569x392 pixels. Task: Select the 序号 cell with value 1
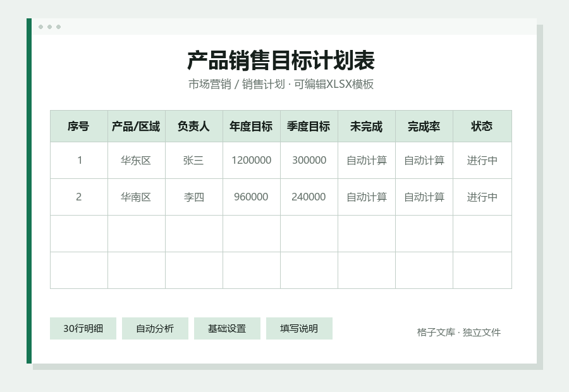click(79, 161)
